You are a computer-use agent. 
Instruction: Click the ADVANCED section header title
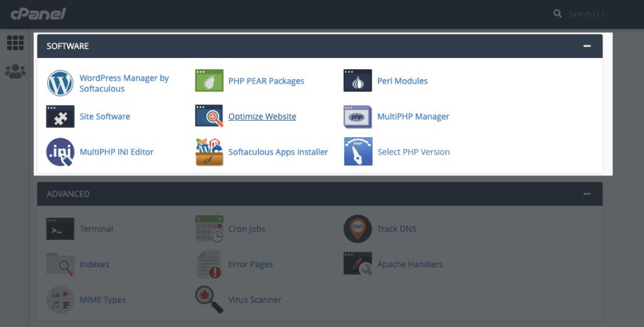coord(68,194)
